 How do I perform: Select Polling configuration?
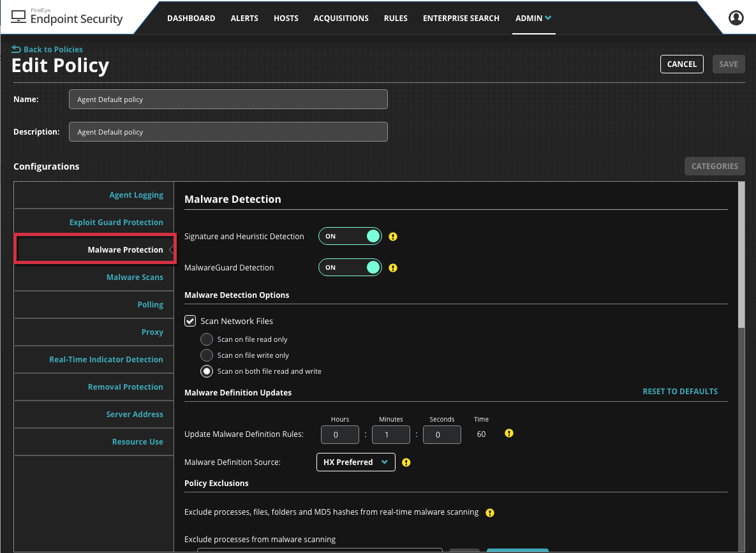[x=94, y=305]
